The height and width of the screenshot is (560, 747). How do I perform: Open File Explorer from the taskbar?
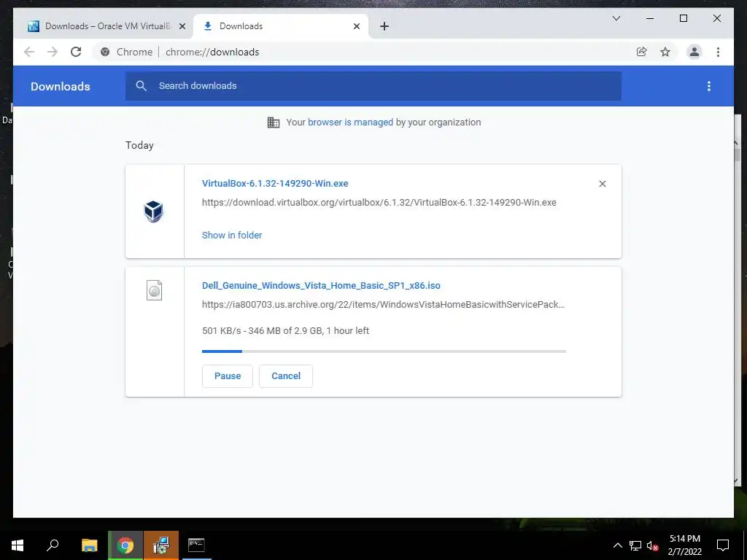pos(89,545)
